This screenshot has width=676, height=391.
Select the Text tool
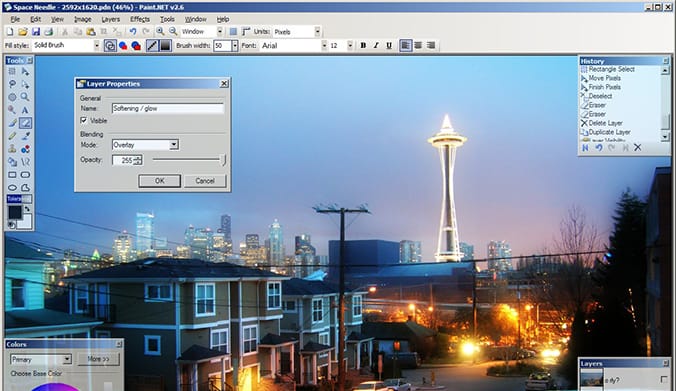pos(25,110)
